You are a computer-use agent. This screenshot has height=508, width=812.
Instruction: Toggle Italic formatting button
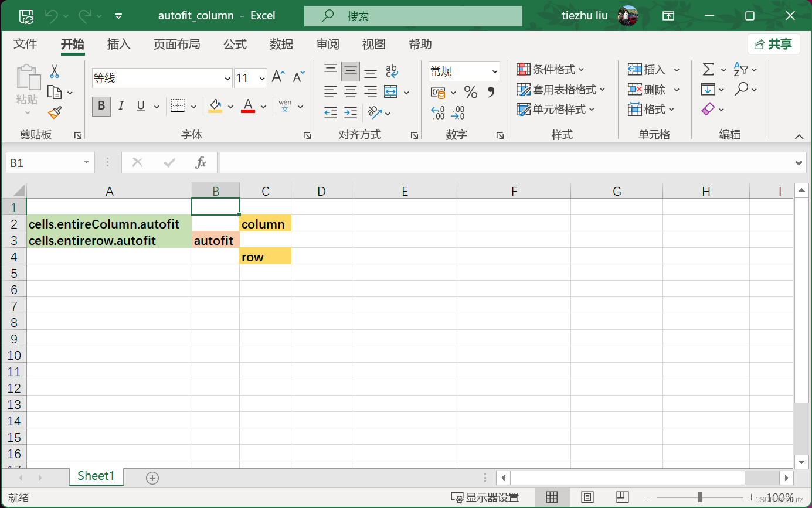pyautogui.click(x=121, y=106)
